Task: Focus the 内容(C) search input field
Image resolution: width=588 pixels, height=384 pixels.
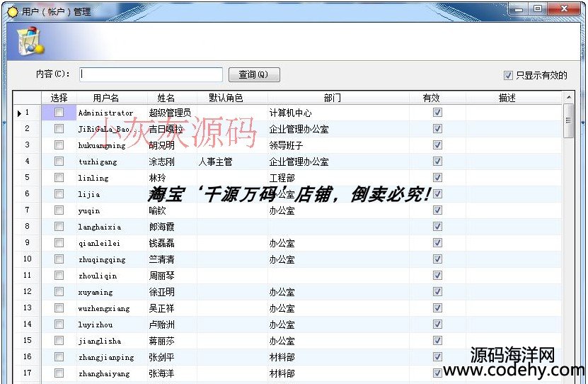Action: tap(151, 75)
